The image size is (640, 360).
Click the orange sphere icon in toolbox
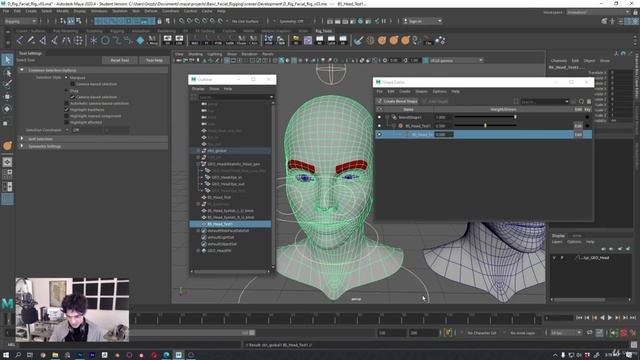tap(7, 146)
